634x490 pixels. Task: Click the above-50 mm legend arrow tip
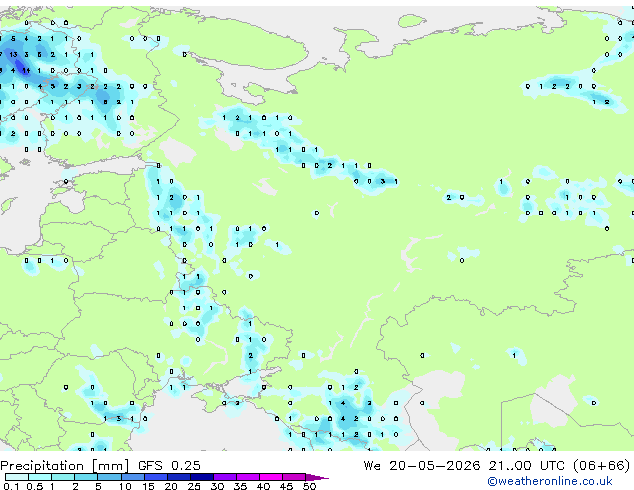tap(317, 477)
